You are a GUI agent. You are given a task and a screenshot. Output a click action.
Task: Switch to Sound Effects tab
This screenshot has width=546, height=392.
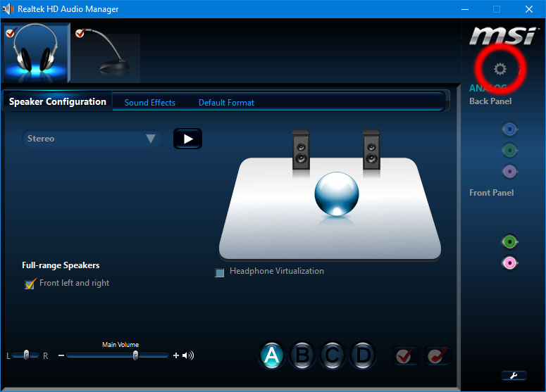coord(150,103)
